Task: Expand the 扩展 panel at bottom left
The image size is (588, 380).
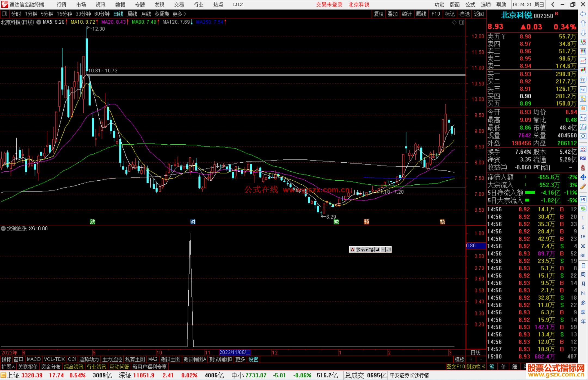Action: pos(8,367)
